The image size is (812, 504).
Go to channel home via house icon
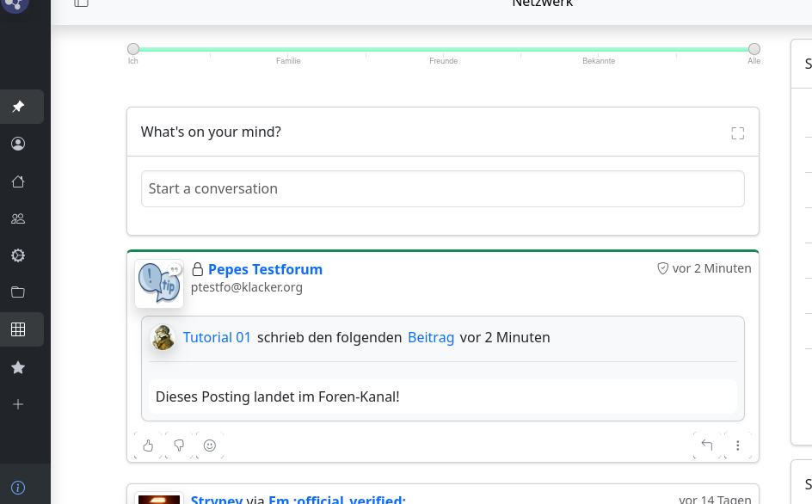[x=18, y=181]
